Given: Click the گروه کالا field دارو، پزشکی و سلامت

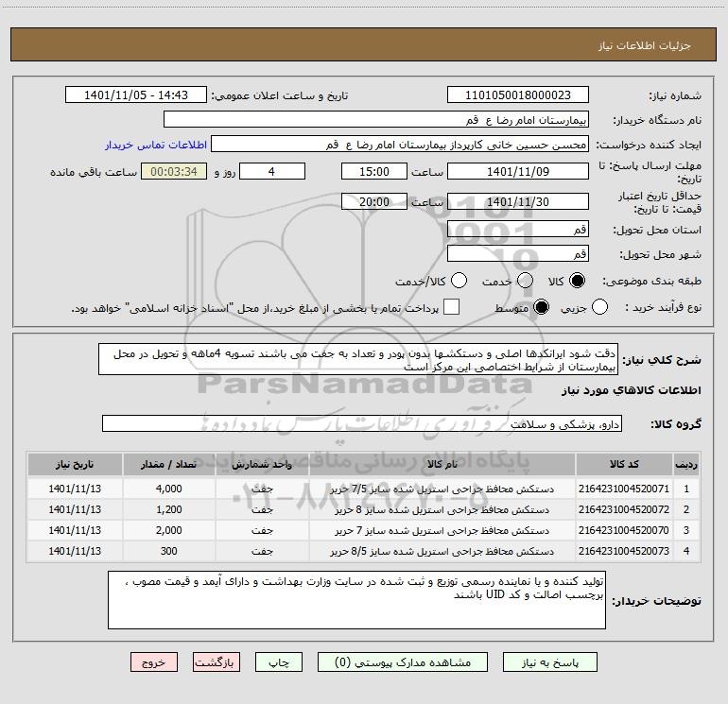Looking at the screenshot, I should click(x=362, y=423).
